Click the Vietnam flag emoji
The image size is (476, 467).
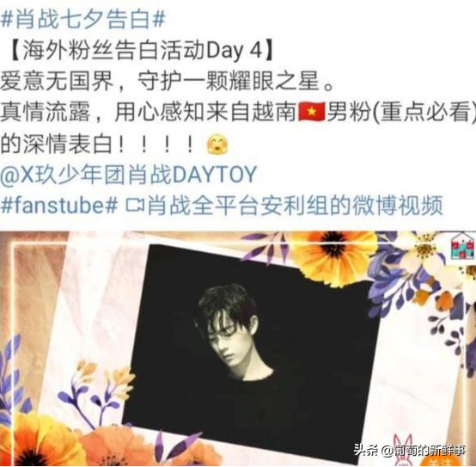click(x=312, y=112)
